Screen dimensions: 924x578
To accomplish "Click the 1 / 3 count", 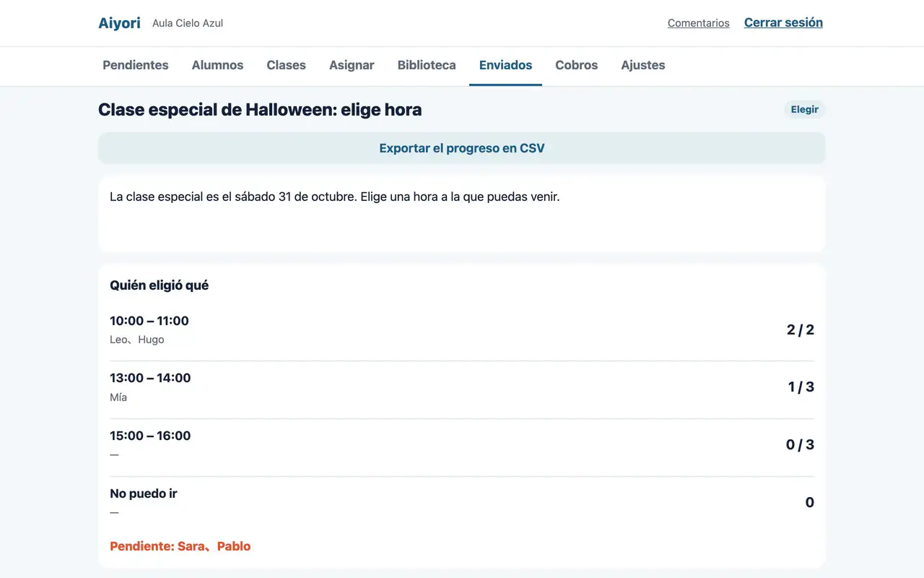I will pyautogui.click(x=801, y=387).
